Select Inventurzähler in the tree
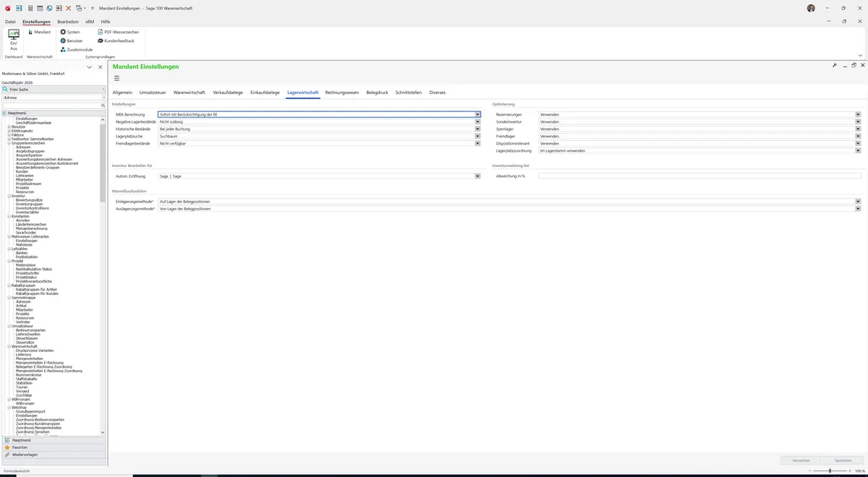Image resolution: width=868 pixels, height=477 pixels. point(28,212)
